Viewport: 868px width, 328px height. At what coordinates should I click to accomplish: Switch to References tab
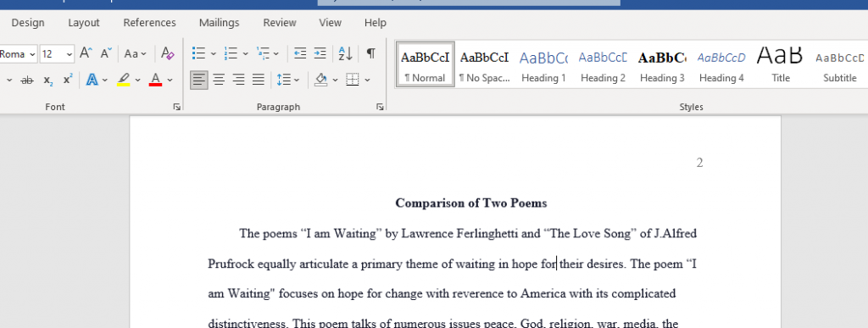(149, 23)
